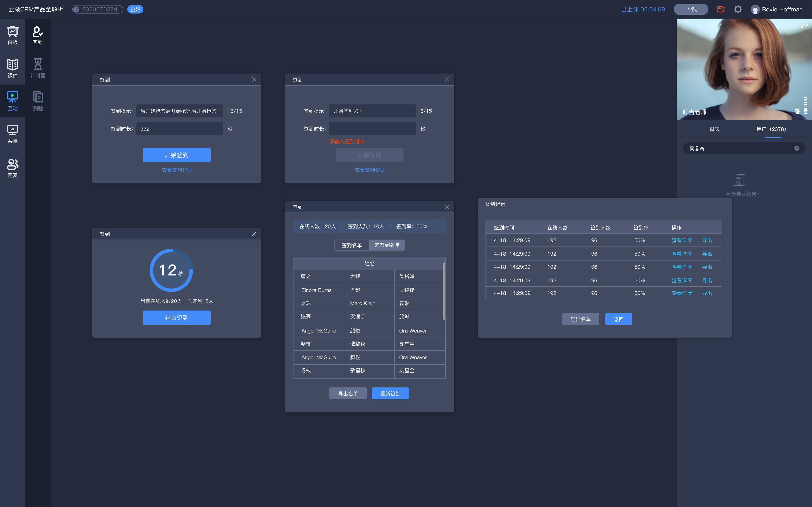Screen dimensions: 812x507
Task: Click the 课件 (Courseware) icon in sidebar
Action: coord(13,67)
